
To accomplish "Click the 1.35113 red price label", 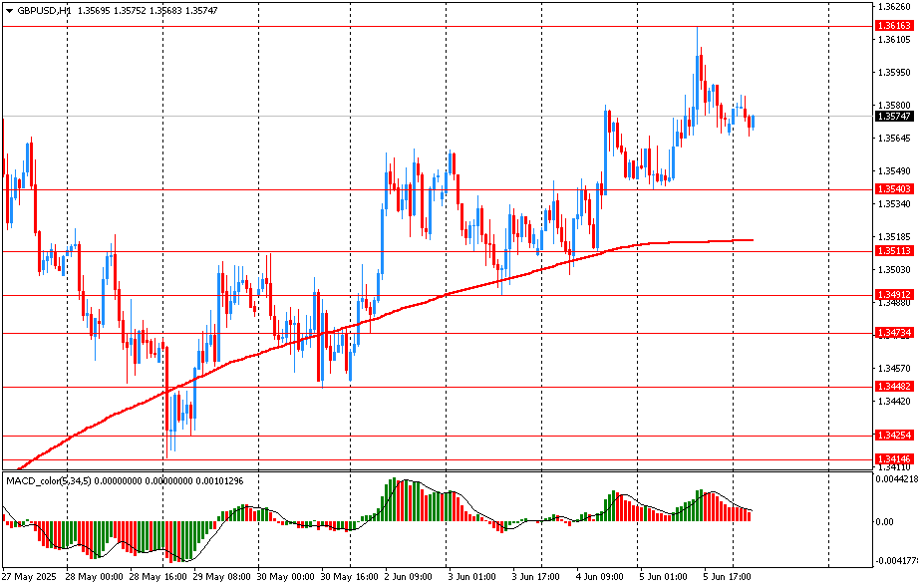I will [x=894, y=251].
